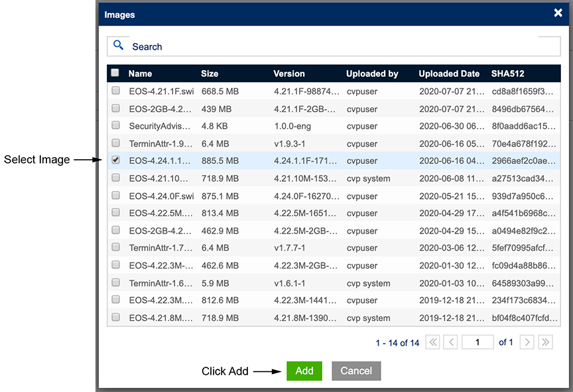
Task: Check the EOS-4.21.1F.swi image checkbox
Action: coord(116,90)
